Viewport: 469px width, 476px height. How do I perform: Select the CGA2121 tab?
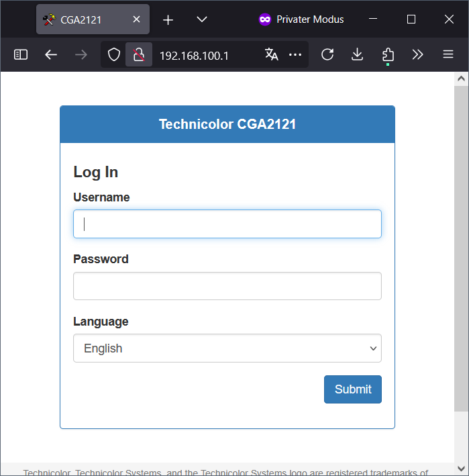(93, 19)
